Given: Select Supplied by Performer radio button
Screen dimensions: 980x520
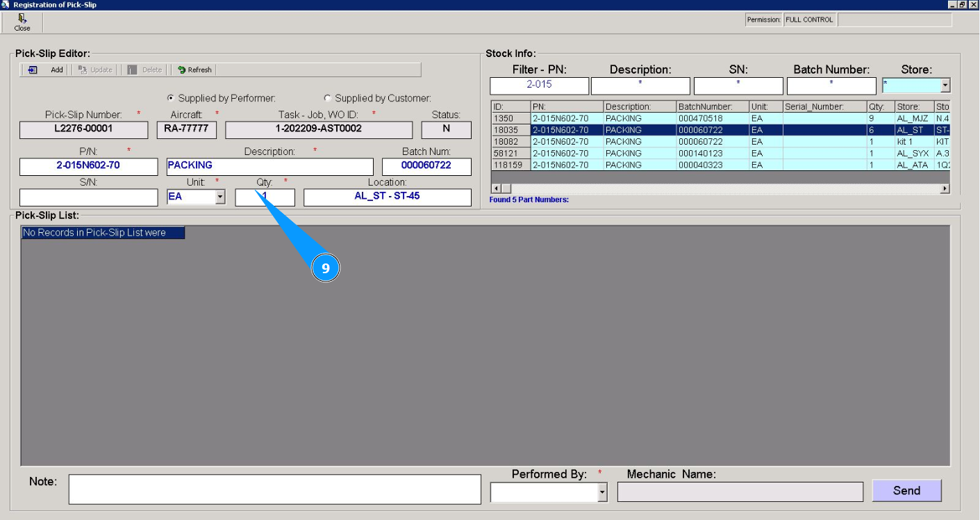Looking at the screenshot, I should pyautogui.click(x=171, y=99).
